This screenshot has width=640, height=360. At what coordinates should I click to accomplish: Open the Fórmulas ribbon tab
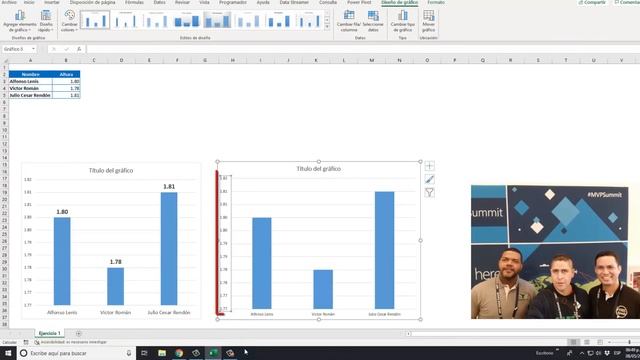tap(134, 2)
